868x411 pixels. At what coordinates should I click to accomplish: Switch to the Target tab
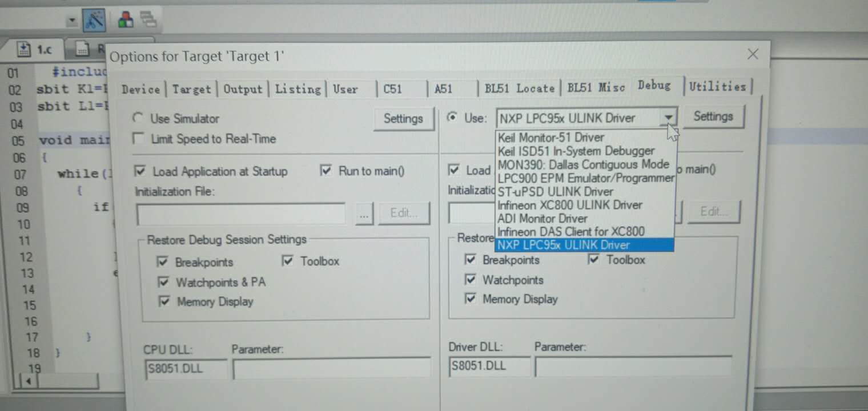(191, 88)
